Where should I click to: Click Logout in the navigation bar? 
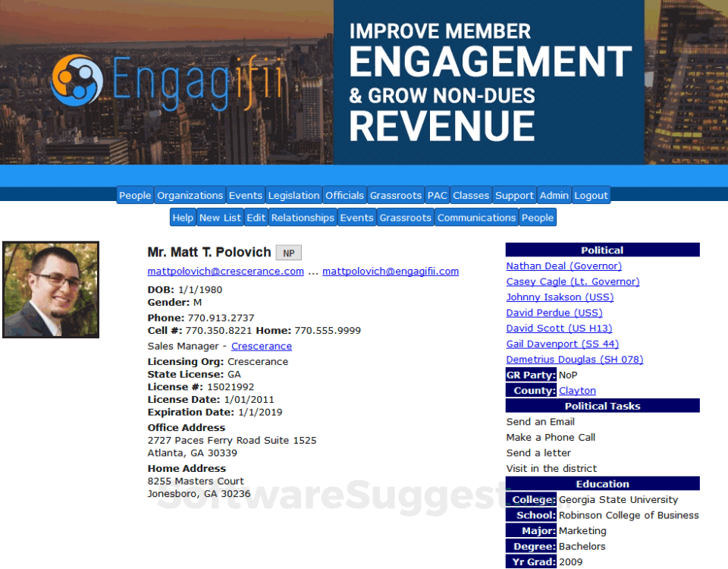591,195
